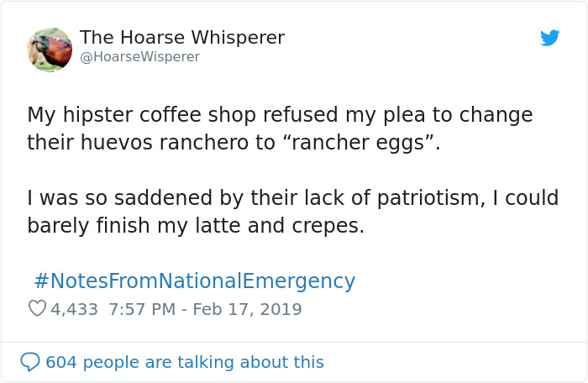Like the tweet with the heart icon
This screenshot has width=588, height=383.
(37, 308)
